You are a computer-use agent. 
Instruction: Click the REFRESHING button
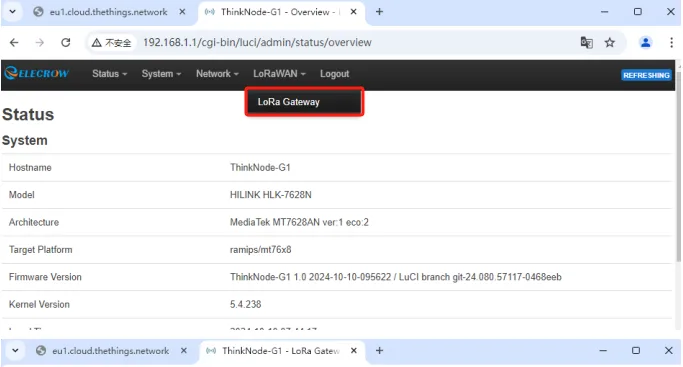coord(646,75)
